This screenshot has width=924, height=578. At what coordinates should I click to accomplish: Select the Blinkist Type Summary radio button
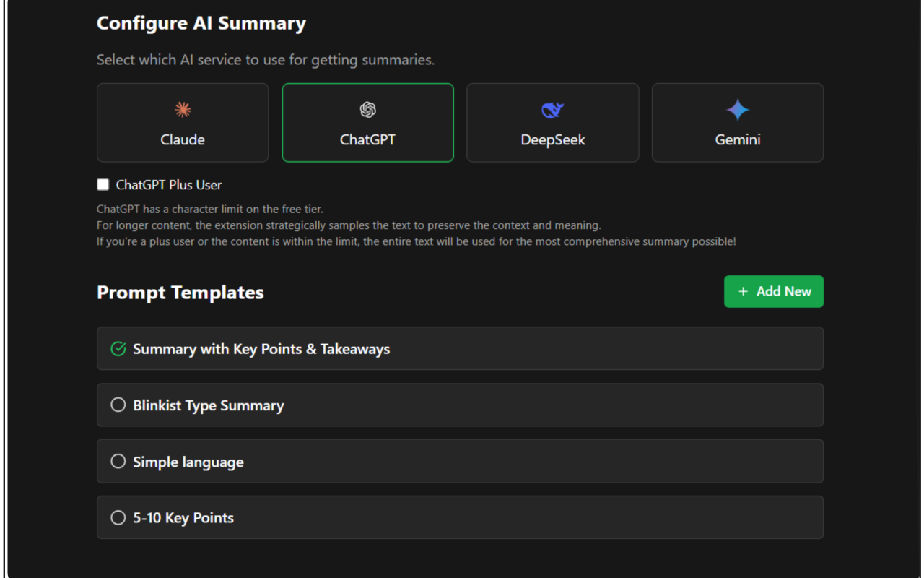click(118, 405)
